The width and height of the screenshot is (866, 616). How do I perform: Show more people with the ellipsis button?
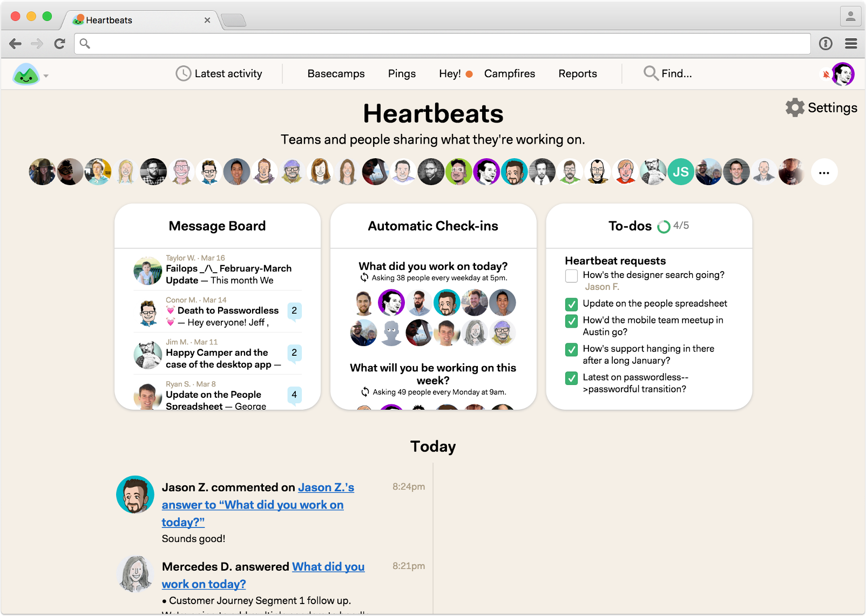(824, 172)
